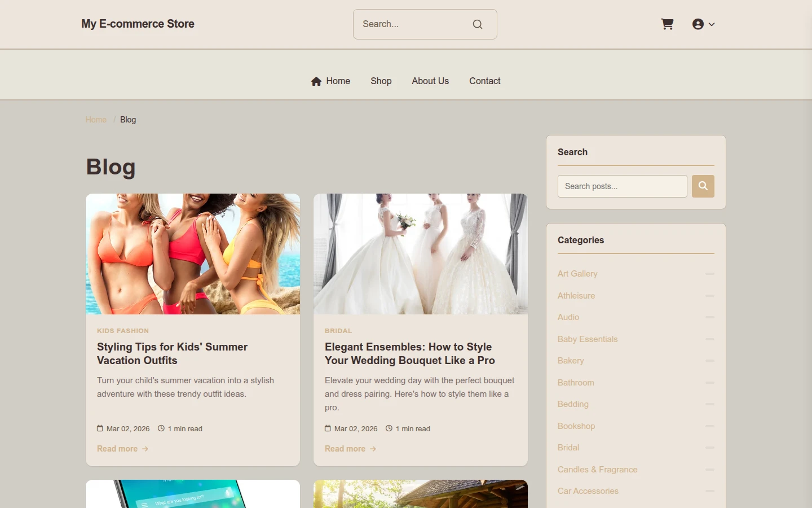Viewport: 812px width, 508px height.
Task: Select the KIDS FASHION category tag
Action: pos(123,331)
